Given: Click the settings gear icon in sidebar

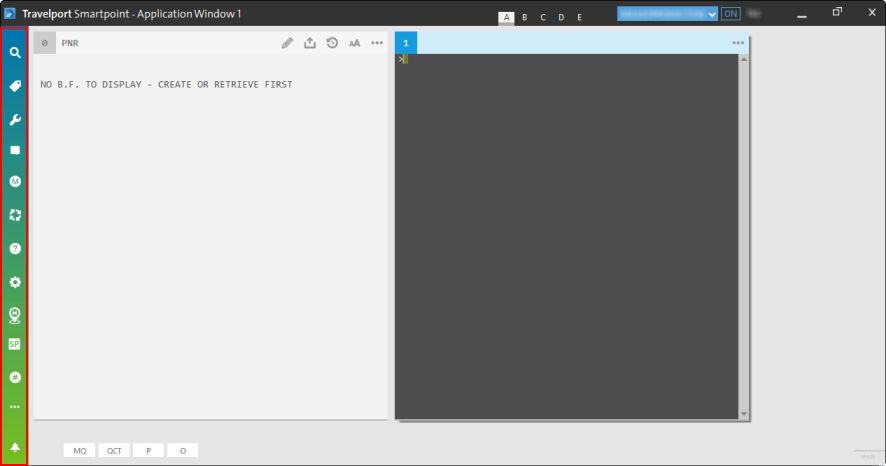Looking at the screenshot, I should [15, 282].
